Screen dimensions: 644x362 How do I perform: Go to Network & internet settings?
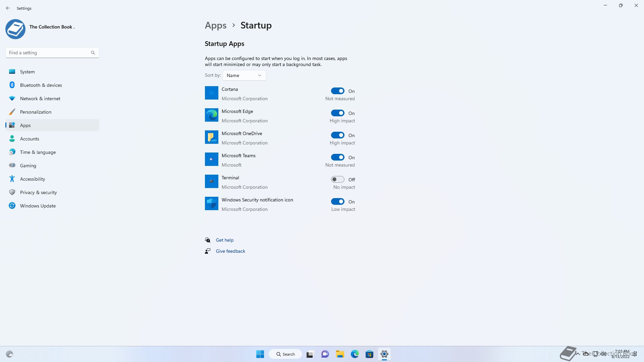pyautogui.click(x=52, y=99)
